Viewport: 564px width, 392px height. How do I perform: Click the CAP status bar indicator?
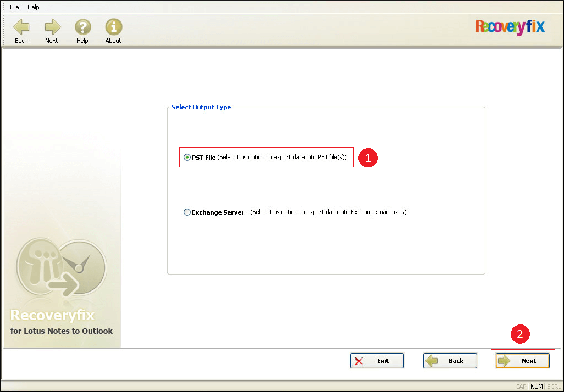(x=521, y=387)
